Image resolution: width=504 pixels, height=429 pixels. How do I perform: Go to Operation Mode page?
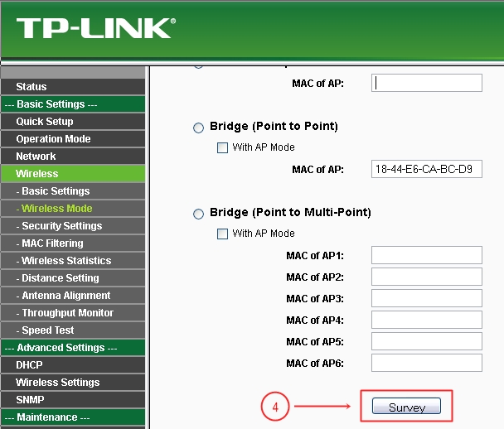click(x=73, y=138)
